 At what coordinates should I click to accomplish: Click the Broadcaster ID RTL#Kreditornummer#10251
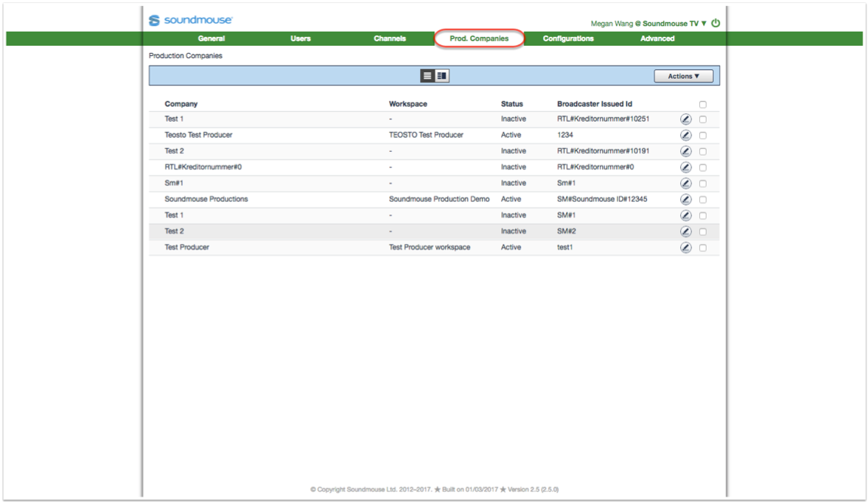click(603, 119)
